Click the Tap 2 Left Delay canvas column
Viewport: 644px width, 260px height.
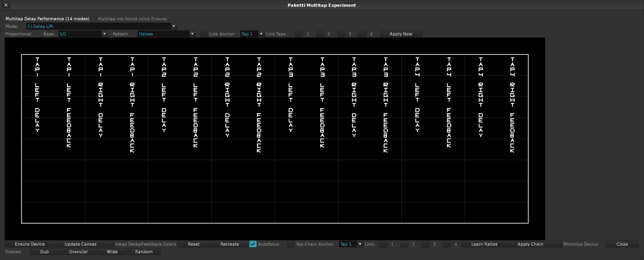click(x=164, y=139)
